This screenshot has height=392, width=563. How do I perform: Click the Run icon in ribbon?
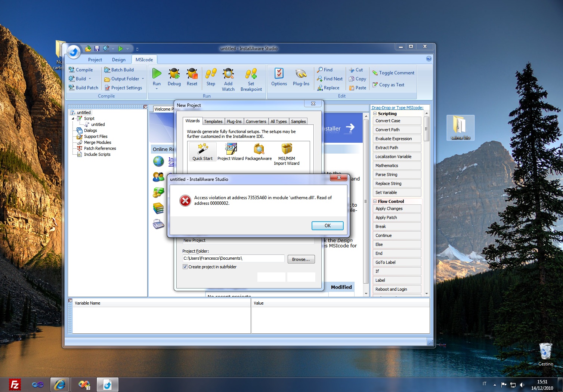click(x=157, y=73)
